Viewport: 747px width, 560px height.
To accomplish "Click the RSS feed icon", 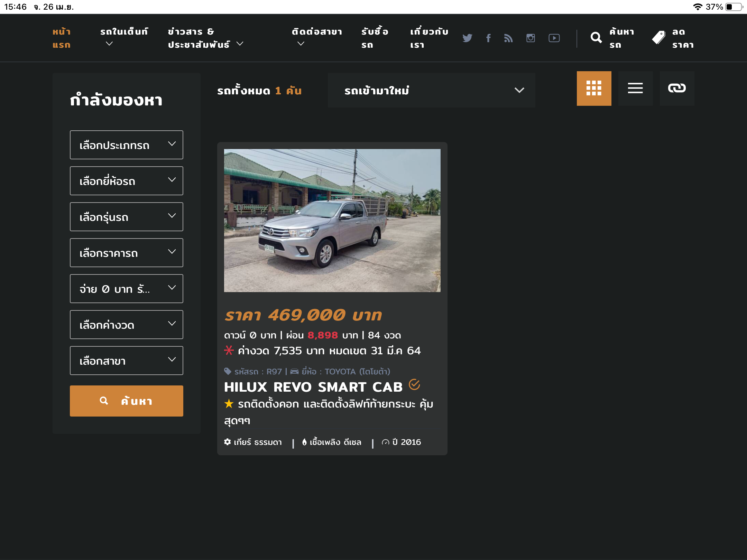I will pos(508,38).
